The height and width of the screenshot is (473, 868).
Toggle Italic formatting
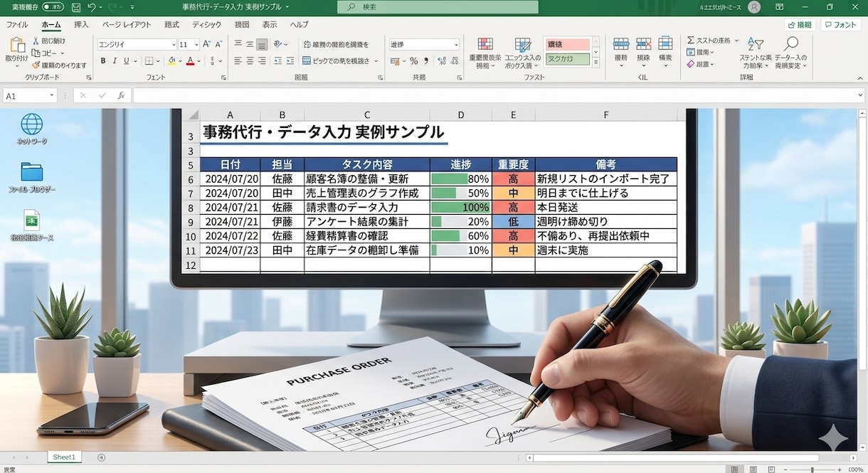tap(115, 61)
